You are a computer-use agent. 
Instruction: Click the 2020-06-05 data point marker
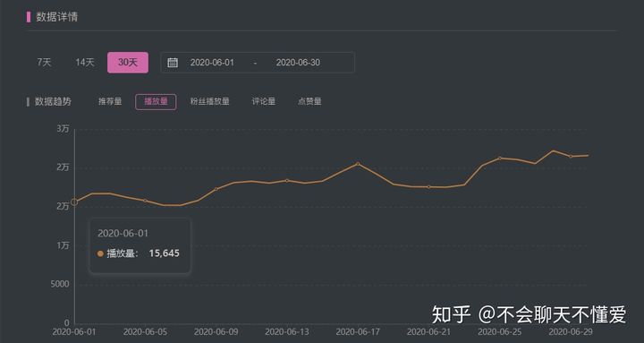[145, 201]
